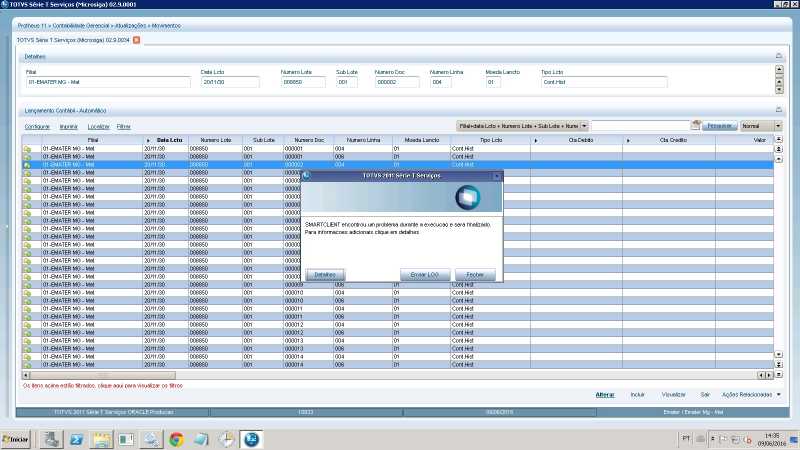
Task: Click the Filial column header
Action: (93, 140)
